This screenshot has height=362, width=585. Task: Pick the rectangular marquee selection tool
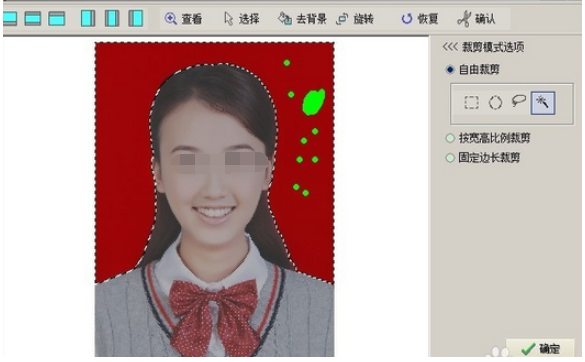point(472,102)
